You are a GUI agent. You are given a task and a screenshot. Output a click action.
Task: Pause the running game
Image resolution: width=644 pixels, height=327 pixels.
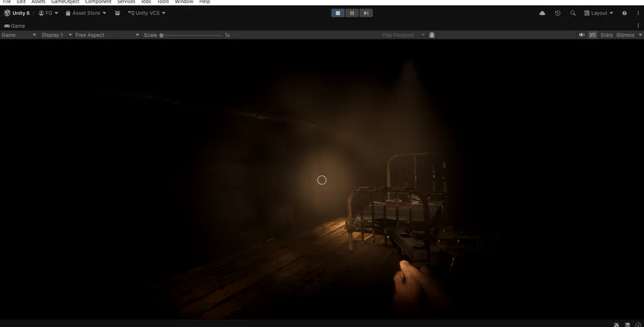pyautogui.click(x=352, y=13)
